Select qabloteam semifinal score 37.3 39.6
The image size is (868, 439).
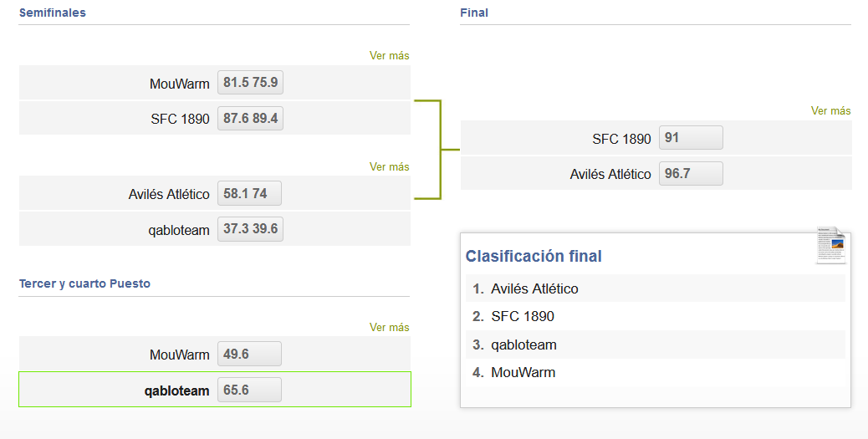(x=250, y=229)
